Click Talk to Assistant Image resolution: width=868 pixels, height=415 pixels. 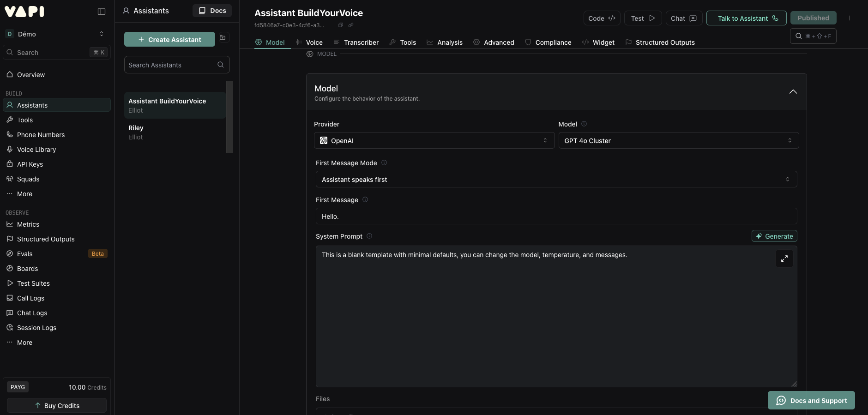point(746,18)
